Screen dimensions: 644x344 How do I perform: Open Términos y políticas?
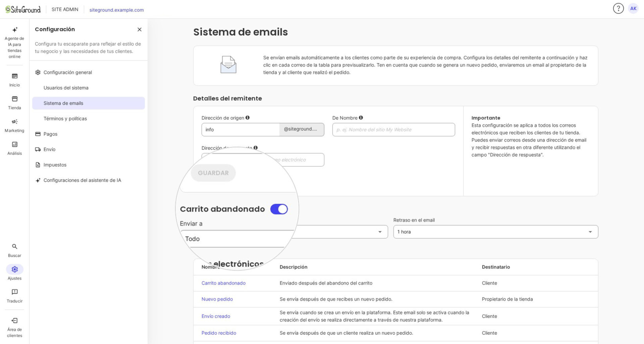tap(88, 118)
